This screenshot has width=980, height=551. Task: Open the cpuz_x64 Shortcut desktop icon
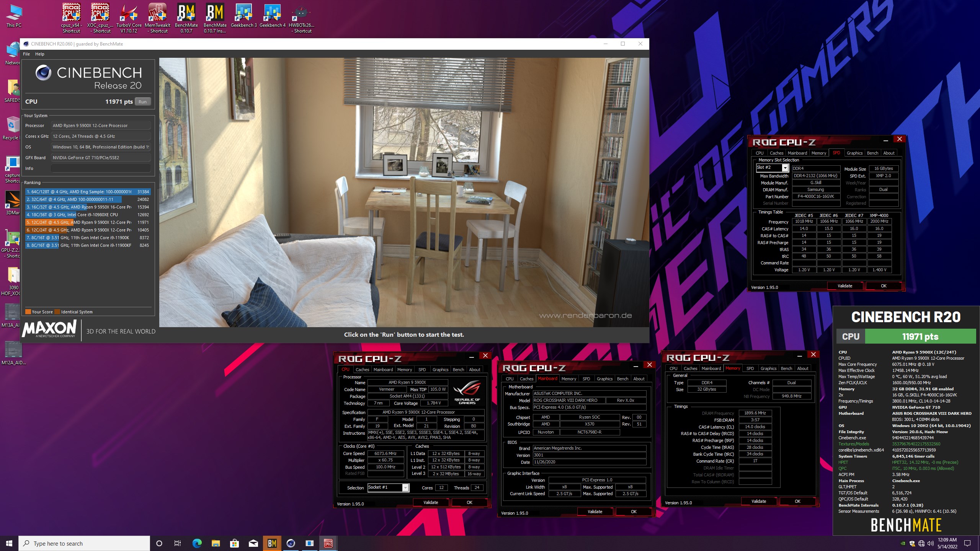click(71, 18)
